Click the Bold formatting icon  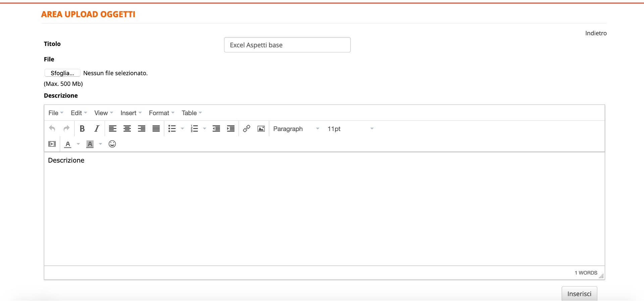pos(82,129)
